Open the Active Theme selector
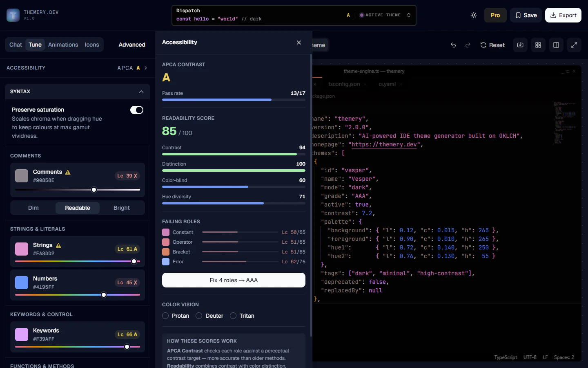This screenshot has width=588, height=368. [x=384, y=15]
